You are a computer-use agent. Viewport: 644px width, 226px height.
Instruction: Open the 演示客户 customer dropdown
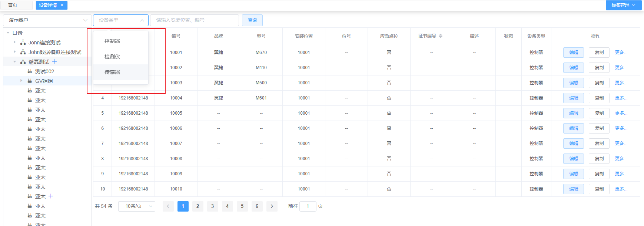47,20
